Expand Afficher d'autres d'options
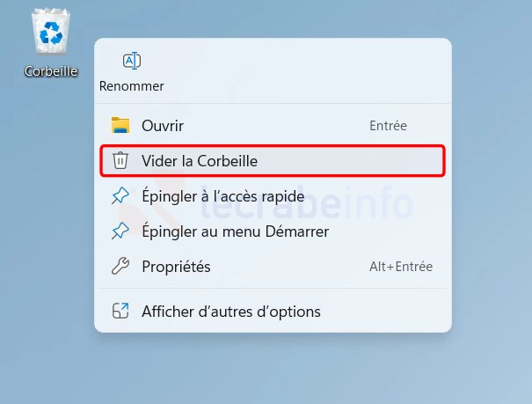532x404 pixels. tap(231, 312)
